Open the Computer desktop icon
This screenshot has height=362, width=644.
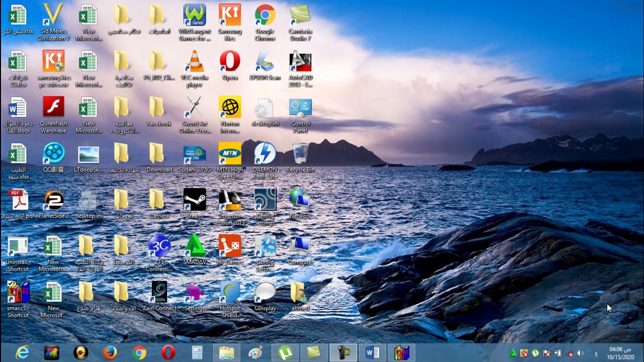[x=300, y=250]
